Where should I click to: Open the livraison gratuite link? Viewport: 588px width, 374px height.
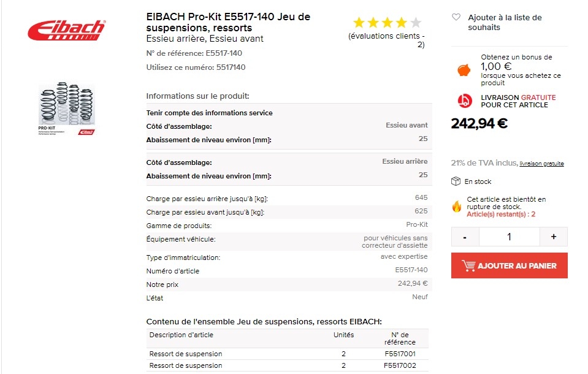click(x=541, y=164)
